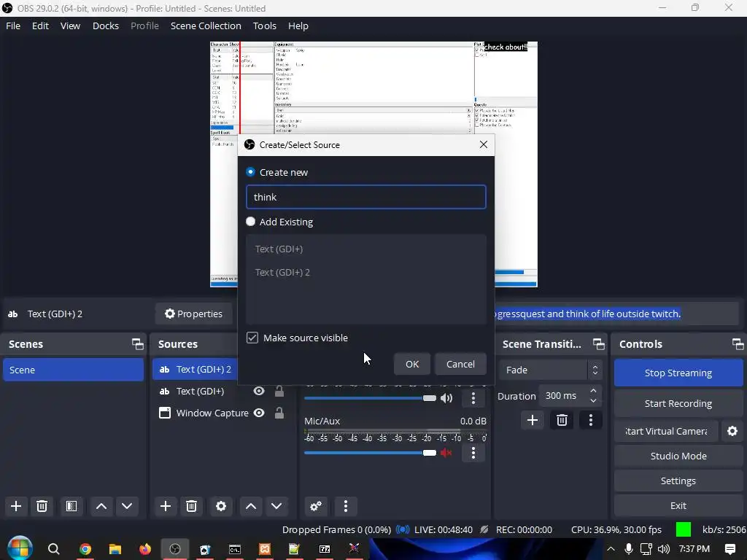Viewport: 747px width, 560px height.
Task: Click Start Recording button
Action: coord(678,403)
